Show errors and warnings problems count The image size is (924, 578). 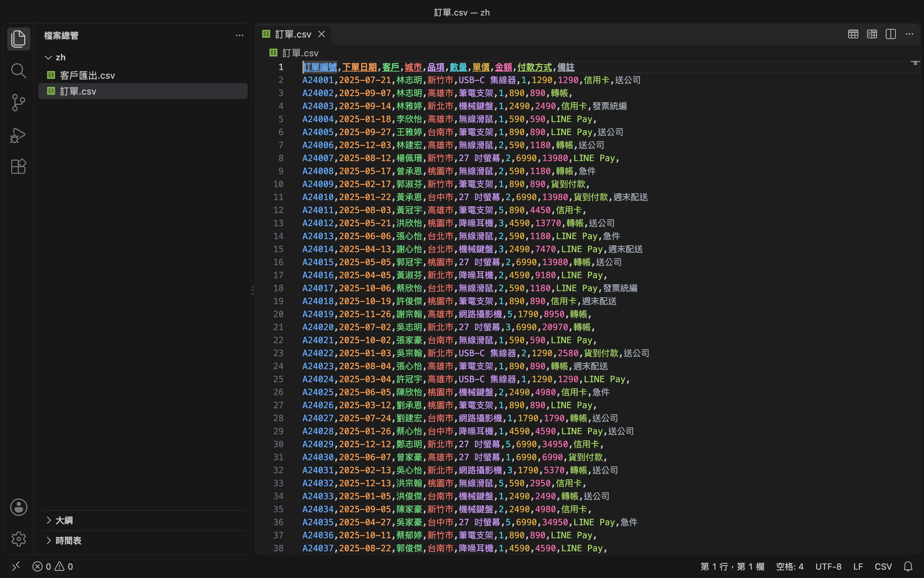(x=53, y=566)
